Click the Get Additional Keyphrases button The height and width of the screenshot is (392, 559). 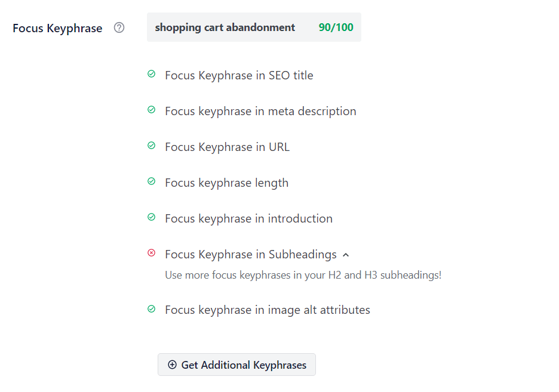[236, 365]
